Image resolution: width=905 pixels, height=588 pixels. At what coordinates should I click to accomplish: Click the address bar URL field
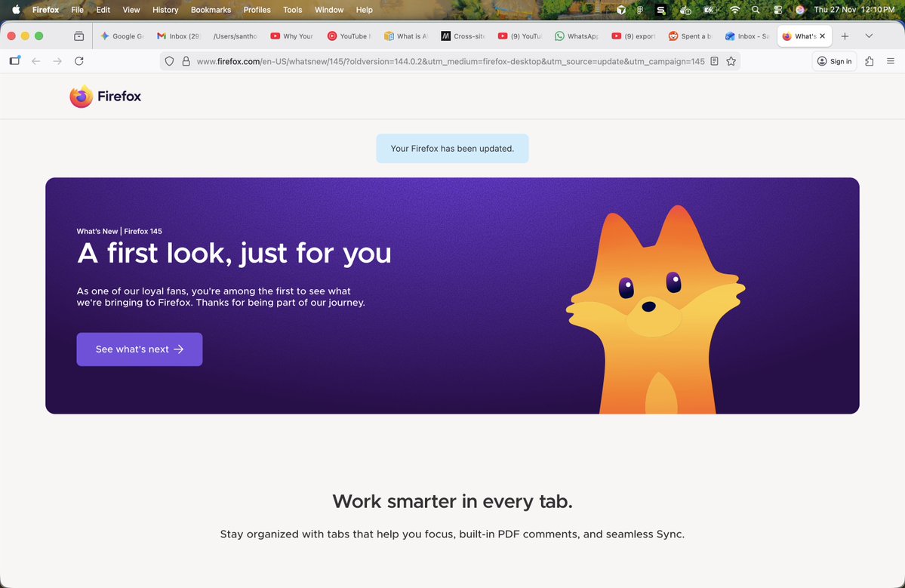pyautogui.click(x=450, y=61)
